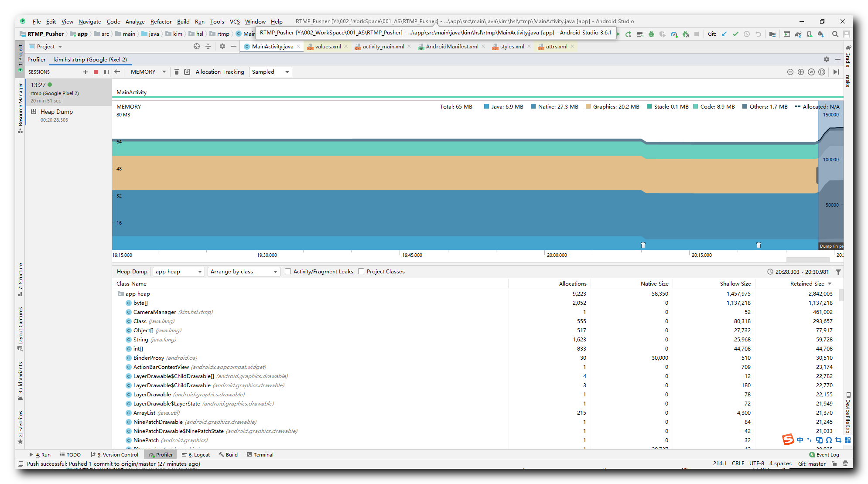
Task: Toggle Allocation Tracking sampled mode
Action: [271, 71]
